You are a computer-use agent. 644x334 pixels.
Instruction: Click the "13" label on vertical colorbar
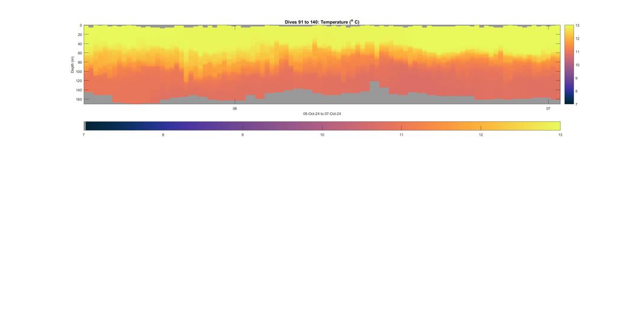(577, 25)
